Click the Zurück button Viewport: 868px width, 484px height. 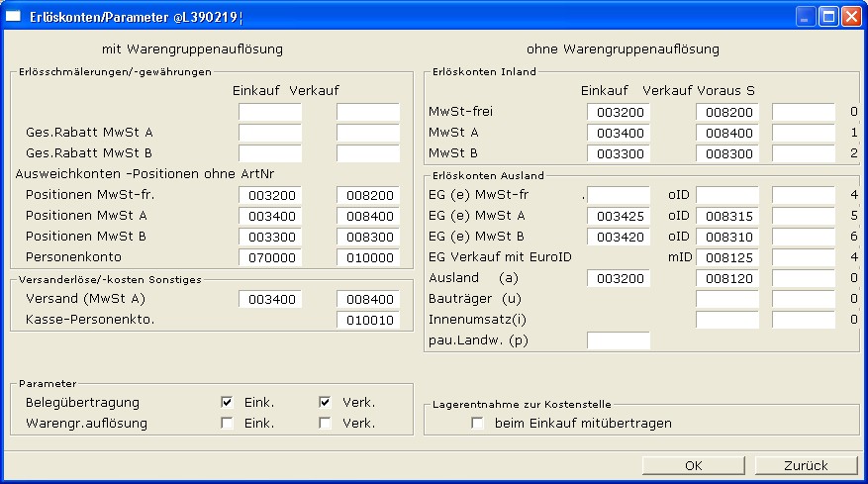coord(806,465)
